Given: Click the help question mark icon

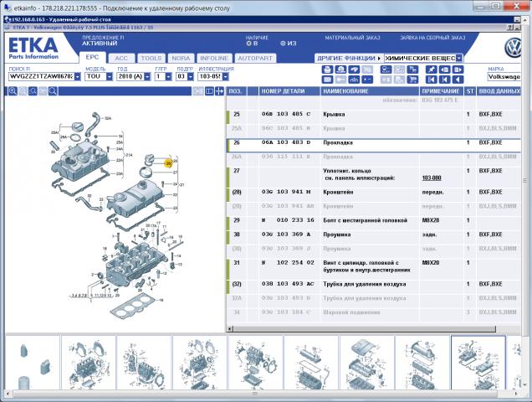Looking at the screenshot, I should 510,28.
